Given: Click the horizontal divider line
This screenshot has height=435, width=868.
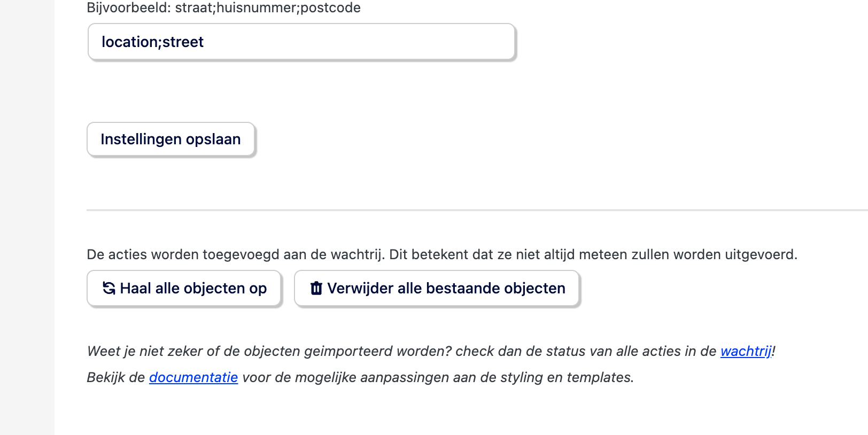Looking at the screenshot, I should coord(476,210).
